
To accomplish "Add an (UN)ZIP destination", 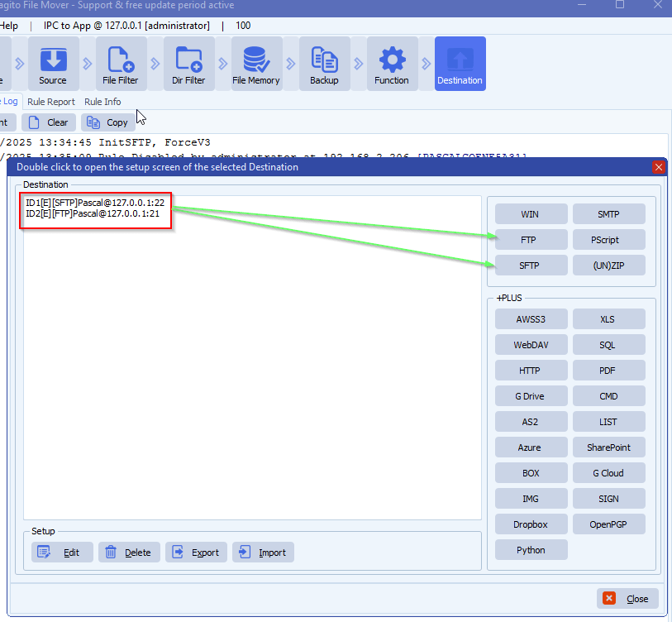I will click(608, 266).
